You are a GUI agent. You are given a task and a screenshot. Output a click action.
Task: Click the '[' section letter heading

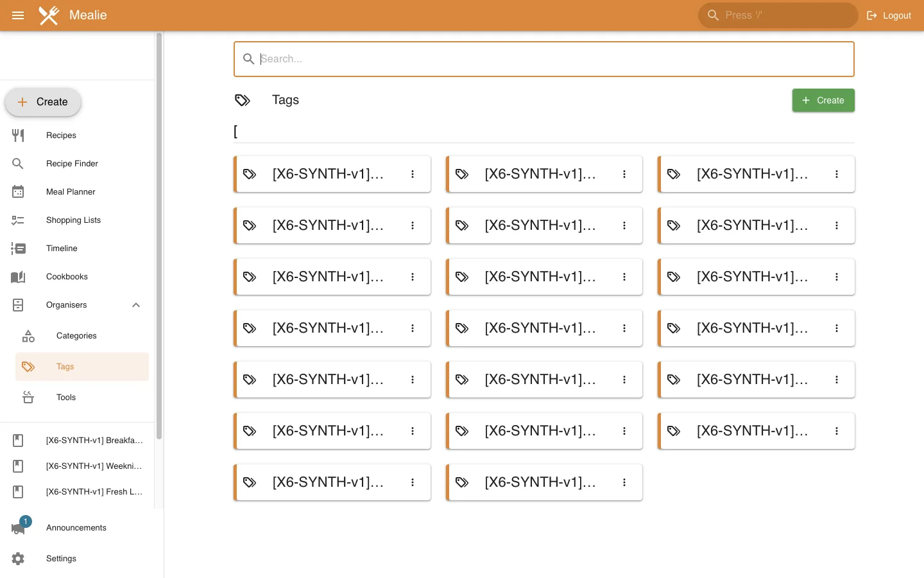click(235, 132)
